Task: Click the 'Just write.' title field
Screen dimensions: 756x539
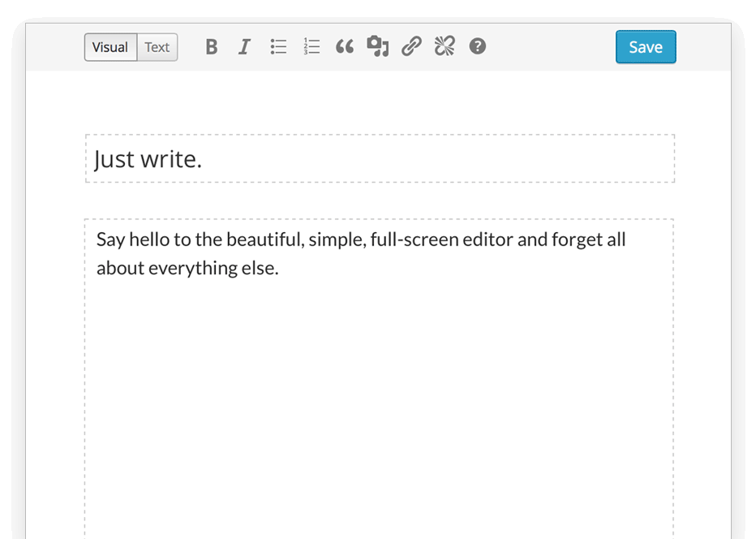Action: click(x=380, y=159)
